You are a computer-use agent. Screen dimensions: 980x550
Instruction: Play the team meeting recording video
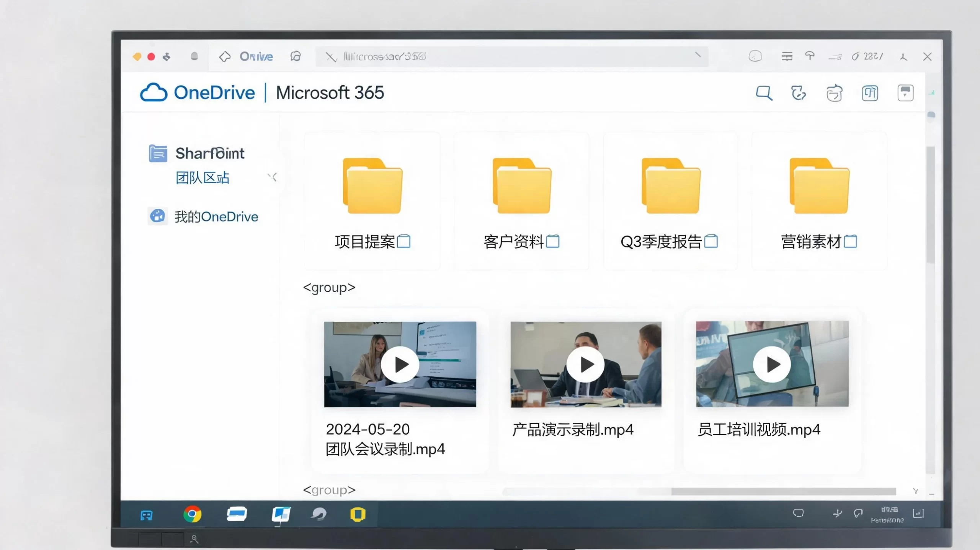pos(400,364)
